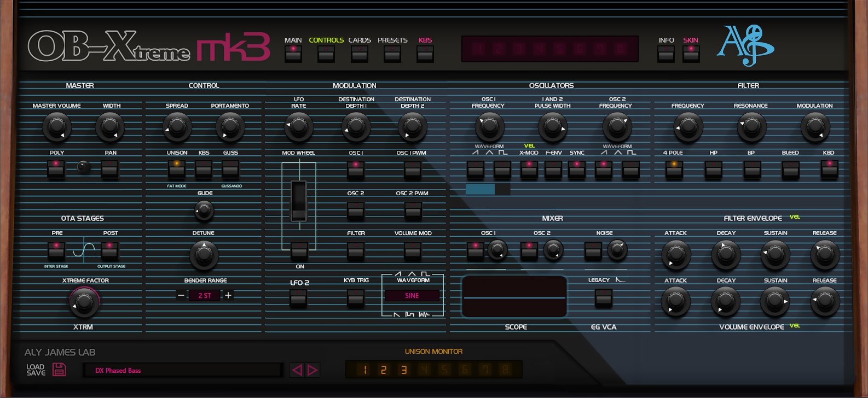Toggle the POST output stage button
This screenshot has width=868, height=398.
[109, 251]
